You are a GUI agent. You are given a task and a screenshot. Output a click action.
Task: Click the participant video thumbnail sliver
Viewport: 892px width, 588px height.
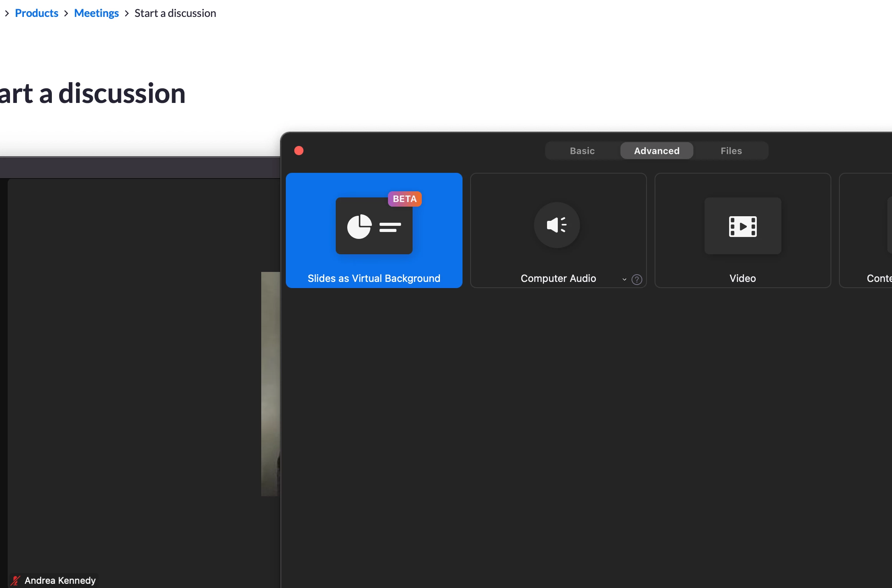tap(270, 384)
